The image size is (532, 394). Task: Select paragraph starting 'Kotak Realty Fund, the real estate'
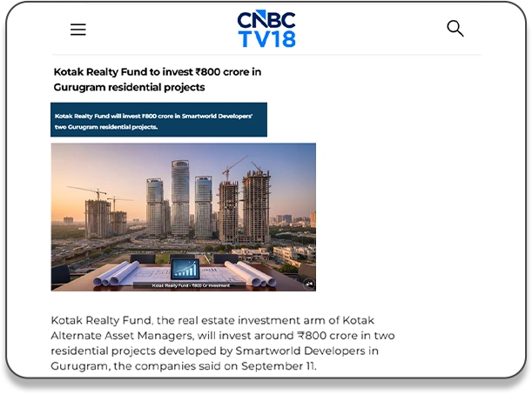223,343
